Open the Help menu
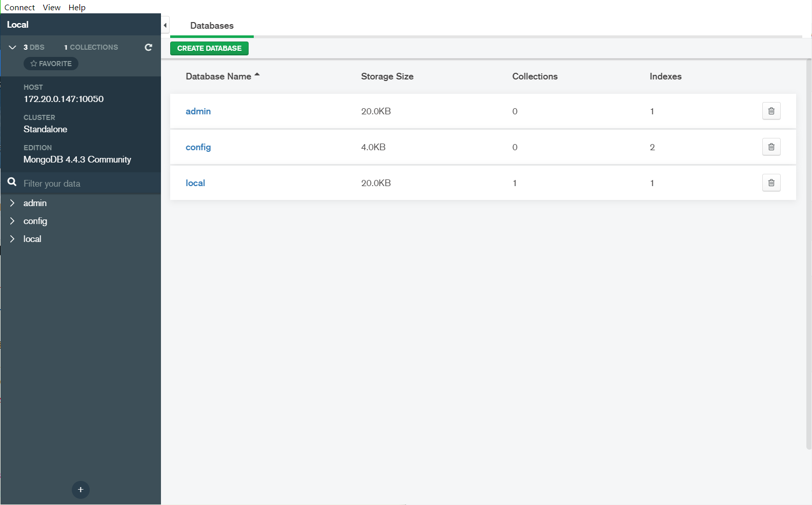The image size is (812, 505). [77, 7]
